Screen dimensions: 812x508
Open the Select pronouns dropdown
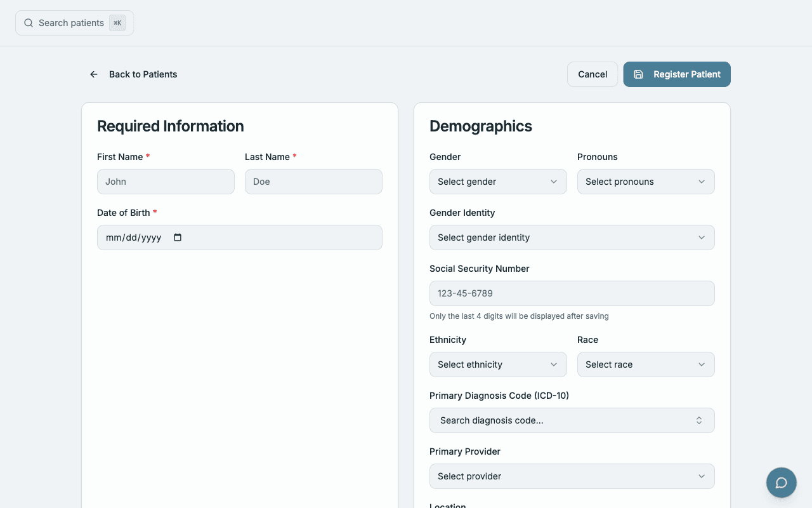646,182
